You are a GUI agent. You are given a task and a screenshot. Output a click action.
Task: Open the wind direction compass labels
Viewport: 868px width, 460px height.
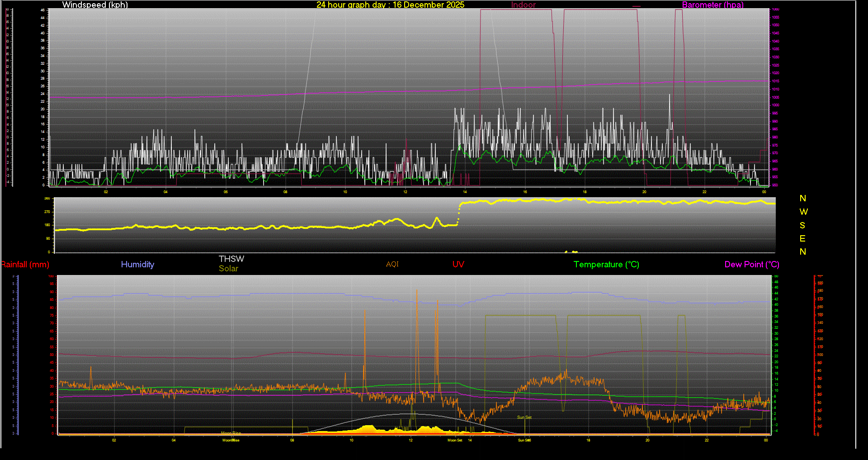[803, 225]
